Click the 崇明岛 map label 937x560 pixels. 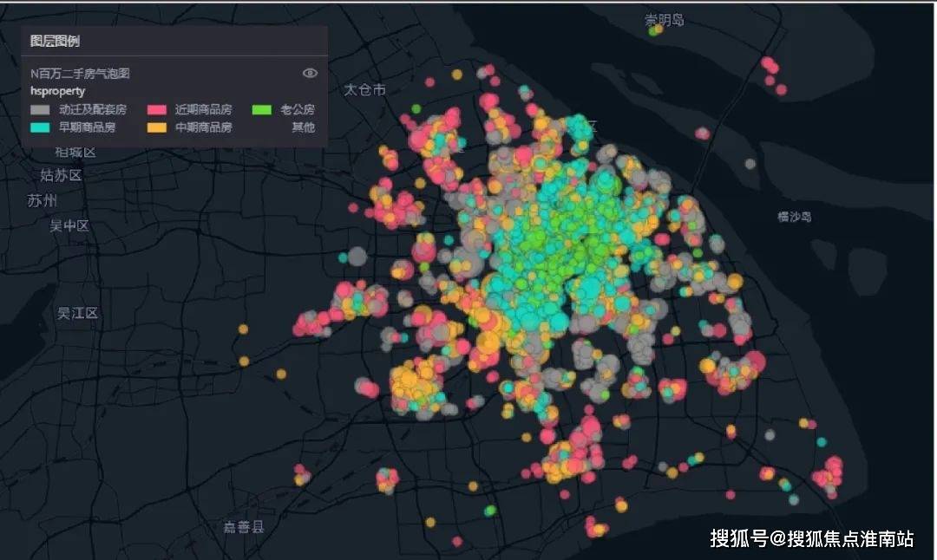point(664,20)
